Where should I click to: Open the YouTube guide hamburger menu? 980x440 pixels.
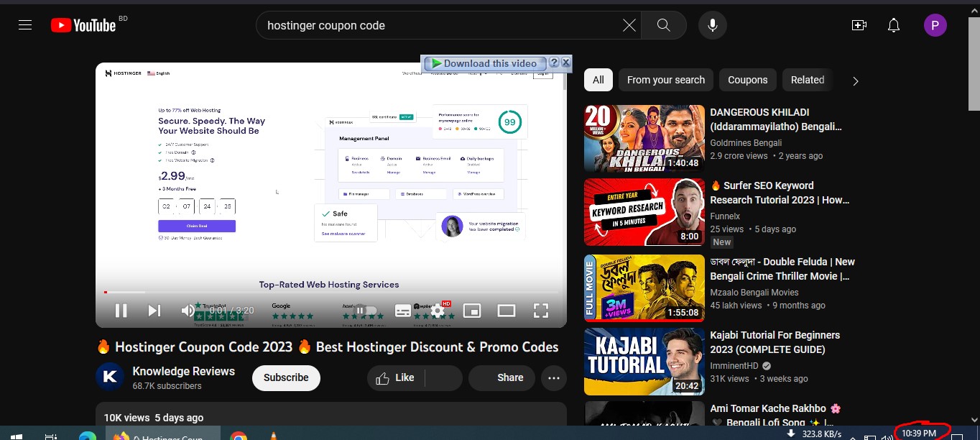coord(25,25)
